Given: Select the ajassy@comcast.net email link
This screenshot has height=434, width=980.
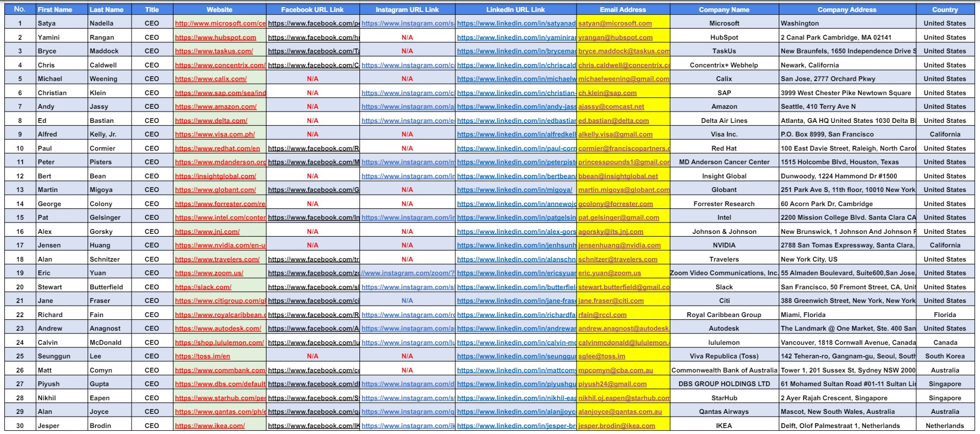Looking at the screenshot, I should (x=611, y=107).
